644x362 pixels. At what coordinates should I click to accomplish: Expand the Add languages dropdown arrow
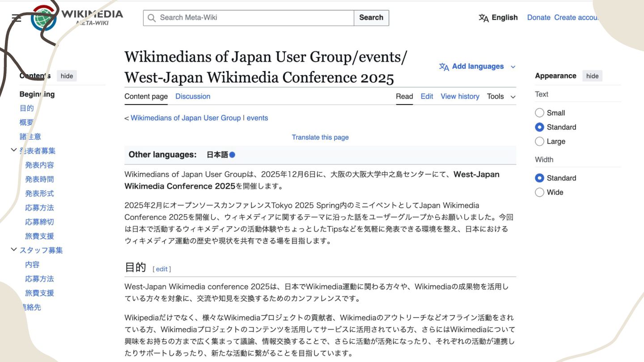(x=513, y=67)
